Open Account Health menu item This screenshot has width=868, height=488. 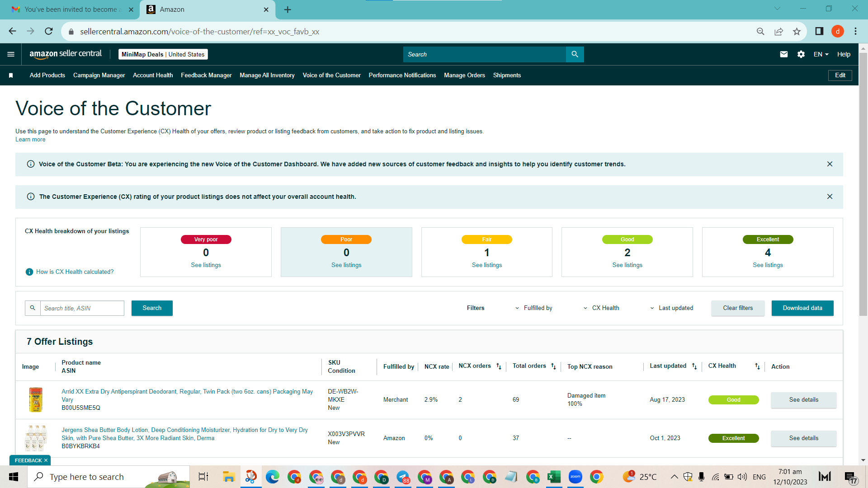(153, 75)
